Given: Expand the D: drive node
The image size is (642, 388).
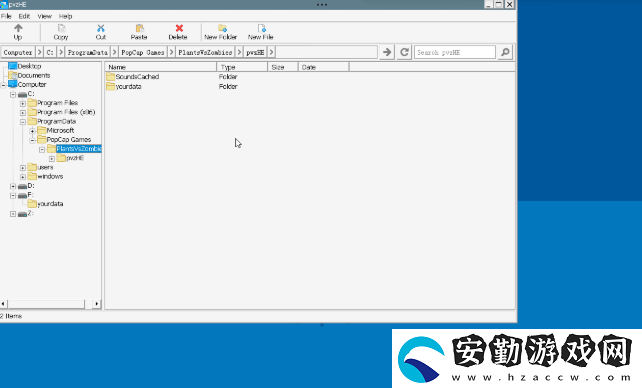Looking at the screenshot, I should [x=13, y=186].
